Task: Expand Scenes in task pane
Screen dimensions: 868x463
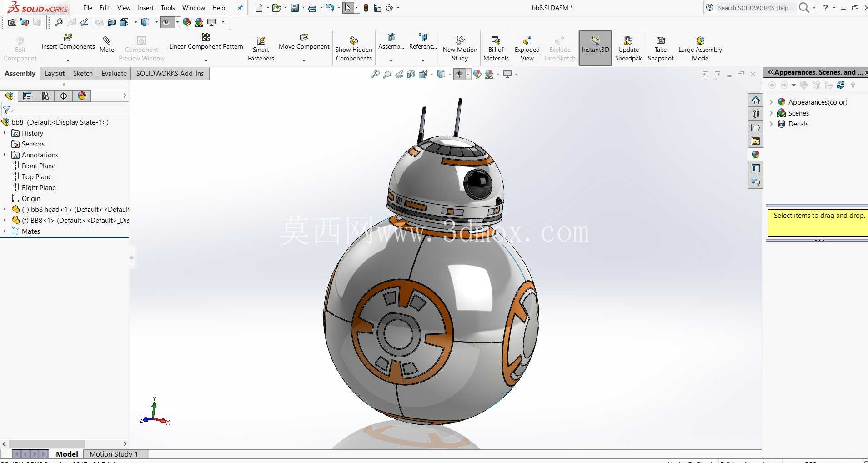Action: (771, 113)
